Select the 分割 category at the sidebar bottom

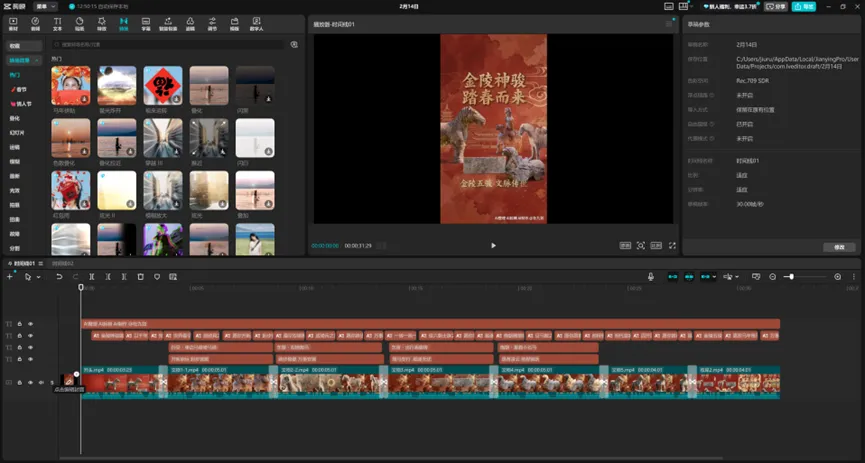point(14,248)
